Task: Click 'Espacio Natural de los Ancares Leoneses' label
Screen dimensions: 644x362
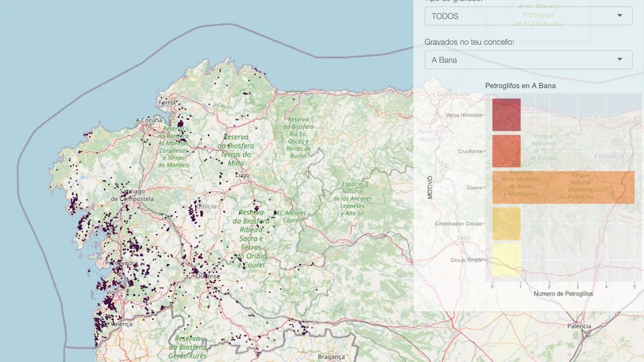Action: [x=352, y=198]
